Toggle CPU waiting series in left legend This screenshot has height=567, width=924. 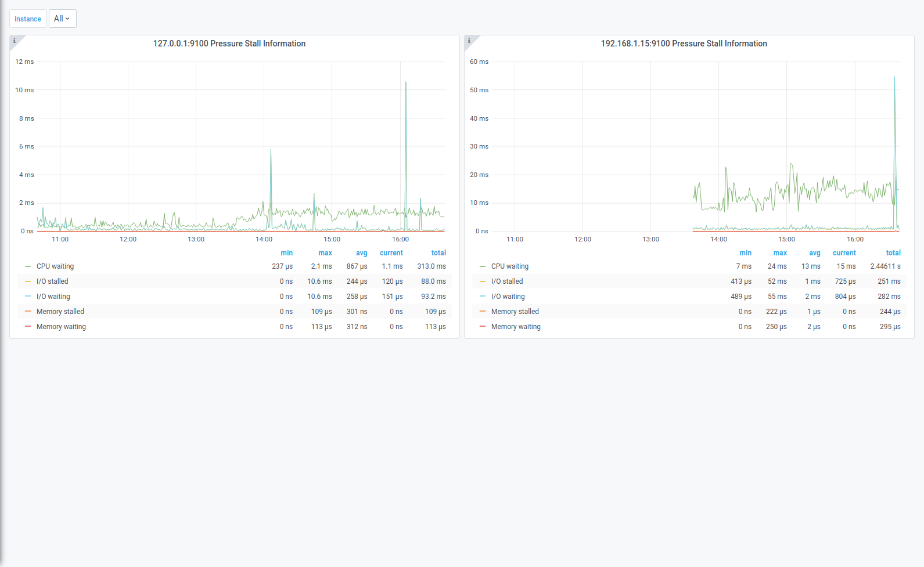pos(55,266)
